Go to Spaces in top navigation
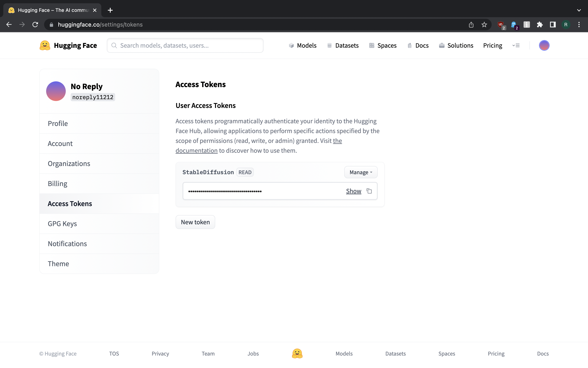The height and width of the screenshot is (368, 588). click(383, 46)
